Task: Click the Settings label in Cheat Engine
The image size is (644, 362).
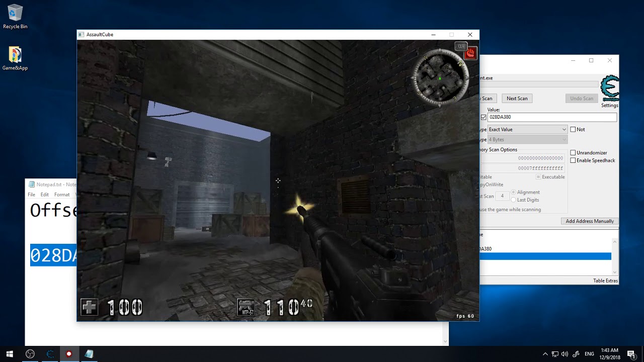Action: pyautogui.click(x=610, y=106)
